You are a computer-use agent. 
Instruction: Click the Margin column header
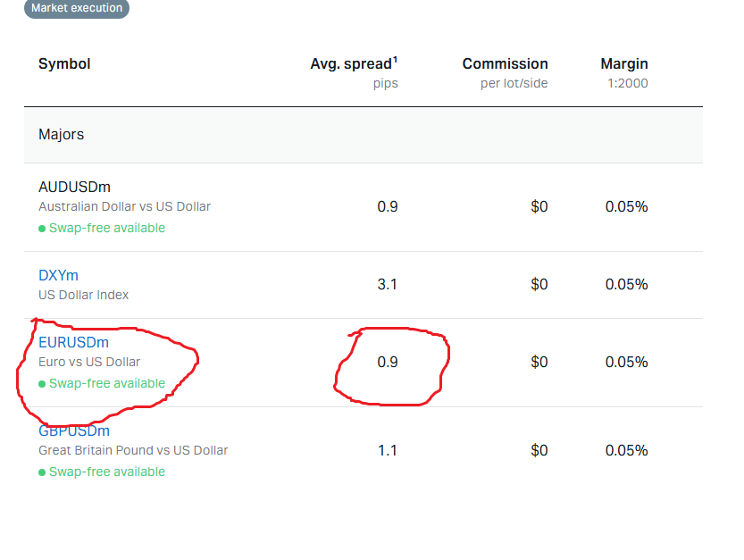pyautogui.click(x=624, y=64)
